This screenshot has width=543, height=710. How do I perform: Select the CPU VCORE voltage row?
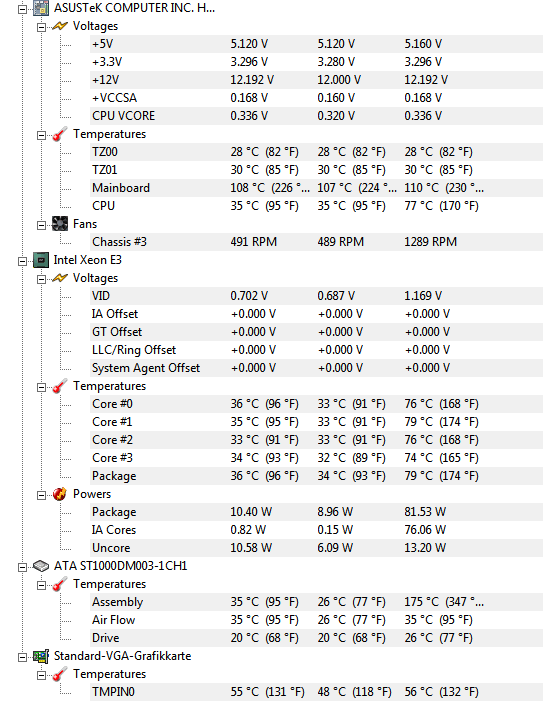click(x=316, y=116)
